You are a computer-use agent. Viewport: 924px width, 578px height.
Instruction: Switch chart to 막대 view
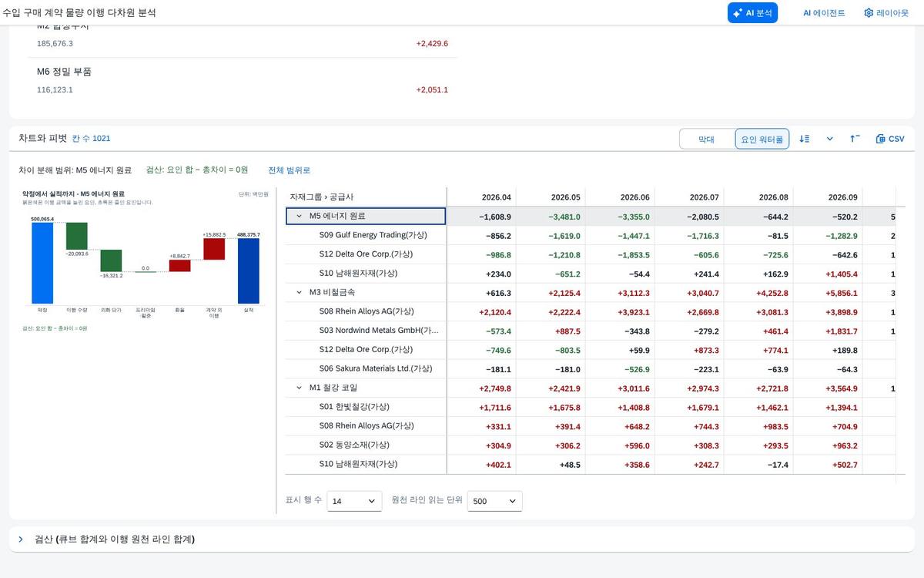coord(706,139)
